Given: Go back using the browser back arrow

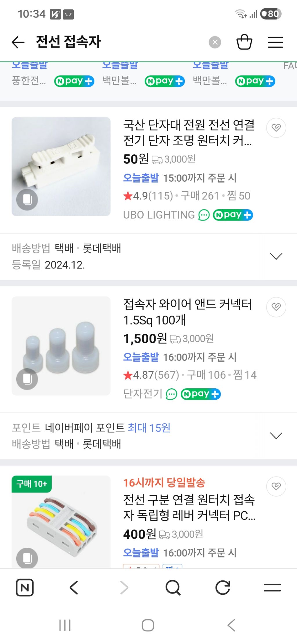Looking at the screenshot, I should [74, 588].
